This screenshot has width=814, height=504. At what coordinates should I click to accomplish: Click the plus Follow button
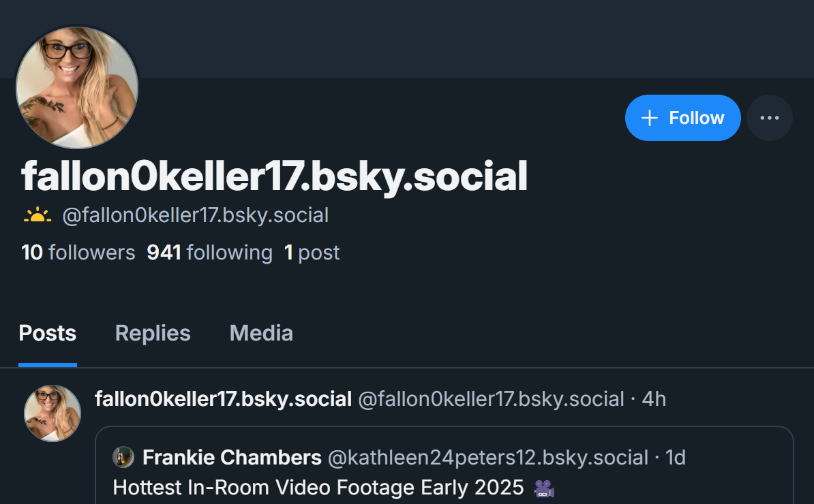[682, 118]
